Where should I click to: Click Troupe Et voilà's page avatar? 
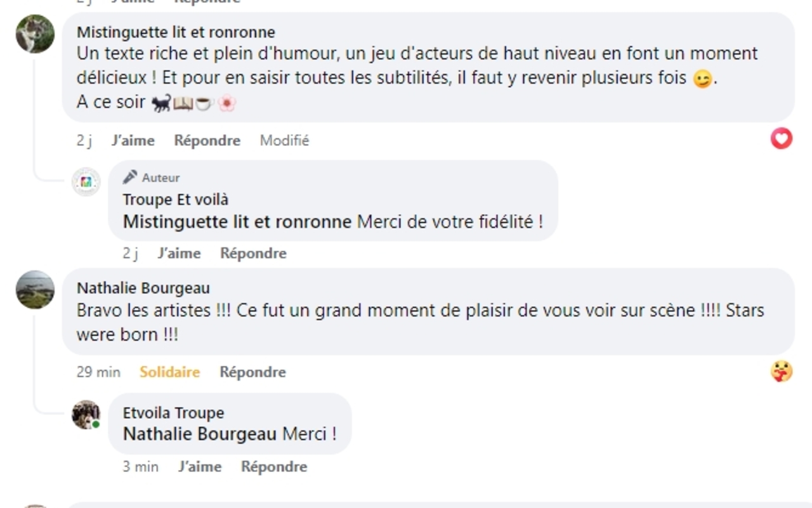point(86,182)
